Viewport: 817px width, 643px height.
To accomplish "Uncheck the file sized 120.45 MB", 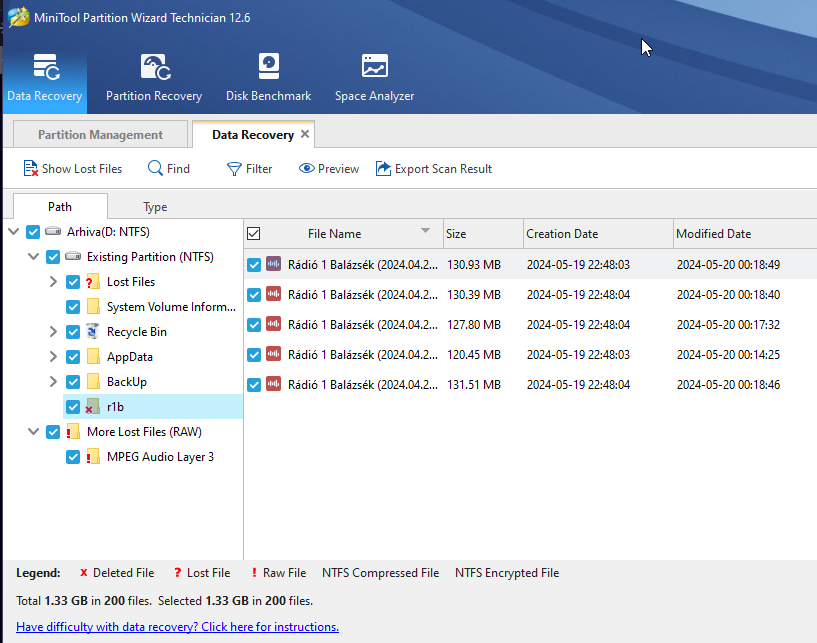I will click(x=254, y=355).
